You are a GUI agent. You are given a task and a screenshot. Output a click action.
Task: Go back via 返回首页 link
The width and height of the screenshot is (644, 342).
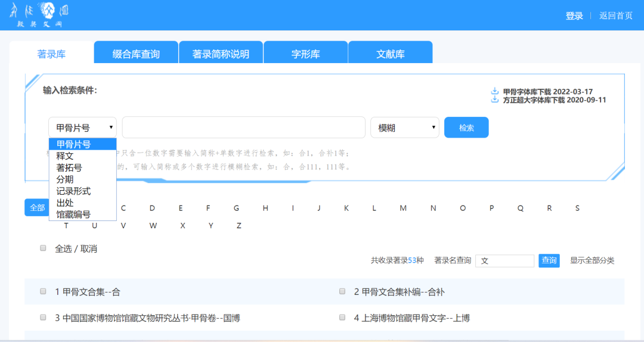615,15
